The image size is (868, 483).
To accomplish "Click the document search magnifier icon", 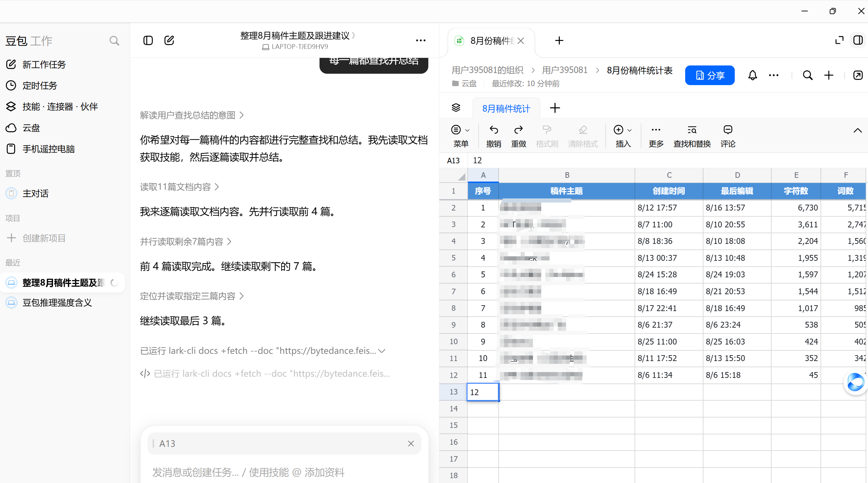I will [x=808, y=75].
